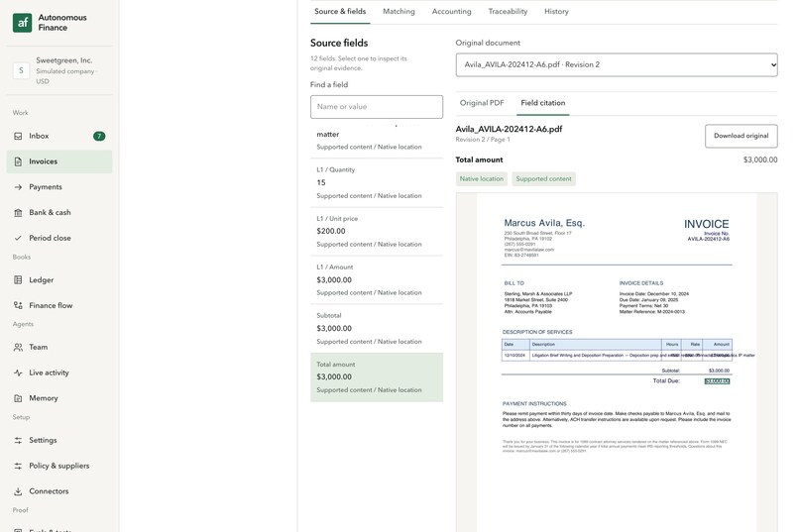This screenshot has width=799, height=532.
Task: Go to Memory in sidebar
Action: [x=59, y=398]
